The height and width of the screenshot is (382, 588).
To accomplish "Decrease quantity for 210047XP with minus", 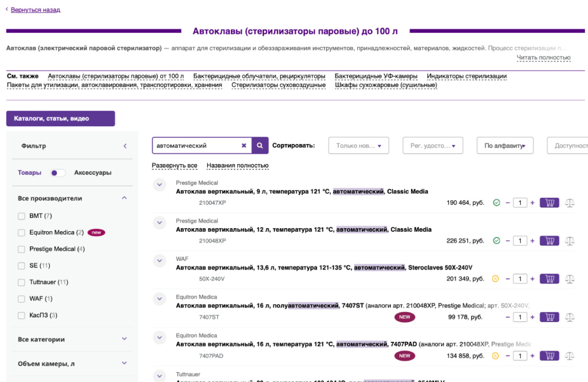I will click(508, 202).
